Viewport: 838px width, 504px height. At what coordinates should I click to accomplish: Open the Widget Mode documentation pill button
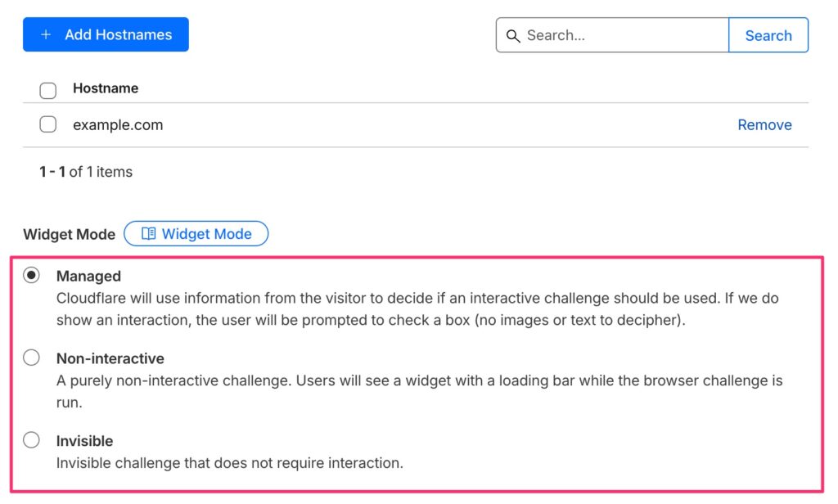tap(196, 234)
